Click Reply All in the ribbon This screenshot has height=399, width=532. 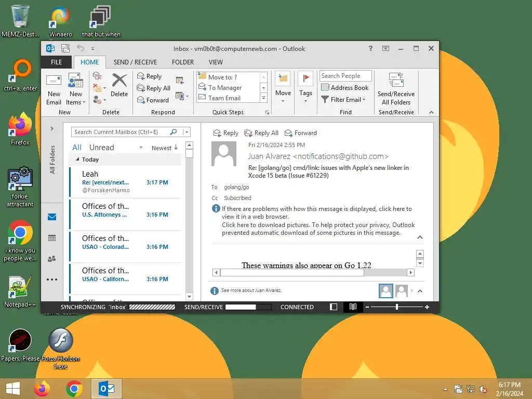153,88
